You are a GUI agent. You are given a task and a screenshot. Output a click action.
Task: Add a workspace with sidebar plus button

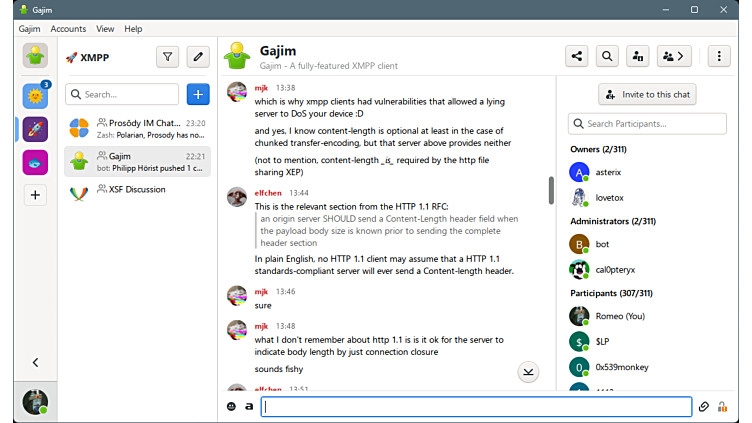[36, 195]
